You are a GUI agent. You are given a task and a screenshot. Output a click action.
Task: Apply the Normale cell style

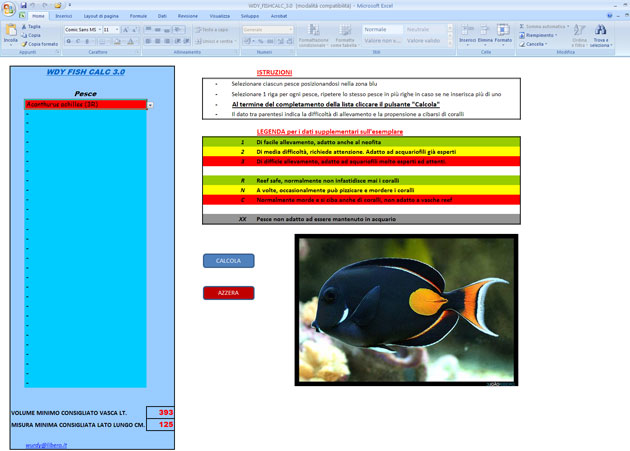[x=382, y=29]
